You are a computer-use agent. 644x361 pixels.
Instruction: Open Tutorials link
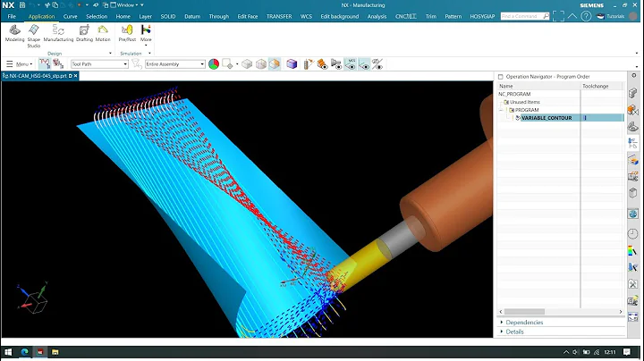(x=610, y=16)
